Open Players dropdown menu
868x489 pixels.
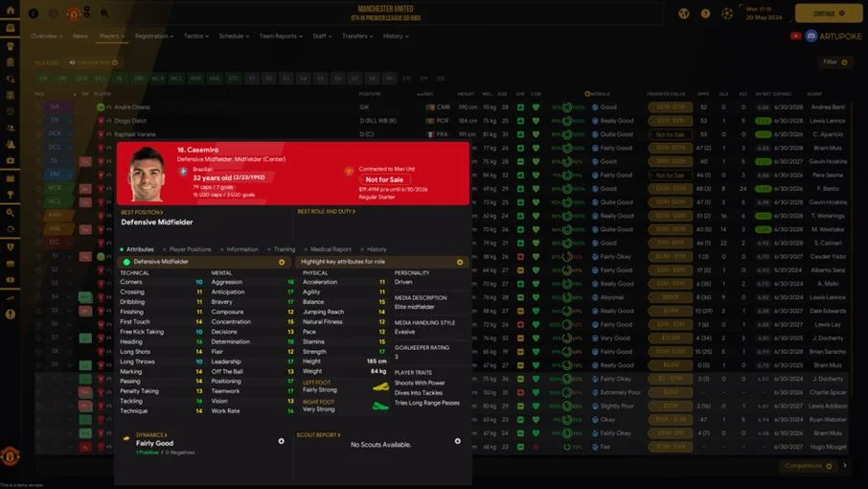(111, 36)
